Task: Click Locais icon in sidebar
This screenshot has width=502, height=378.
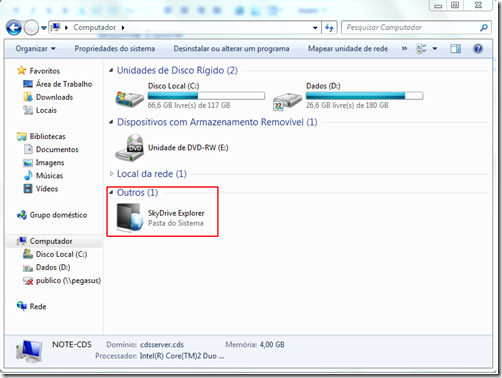Action: coord(28,110)
